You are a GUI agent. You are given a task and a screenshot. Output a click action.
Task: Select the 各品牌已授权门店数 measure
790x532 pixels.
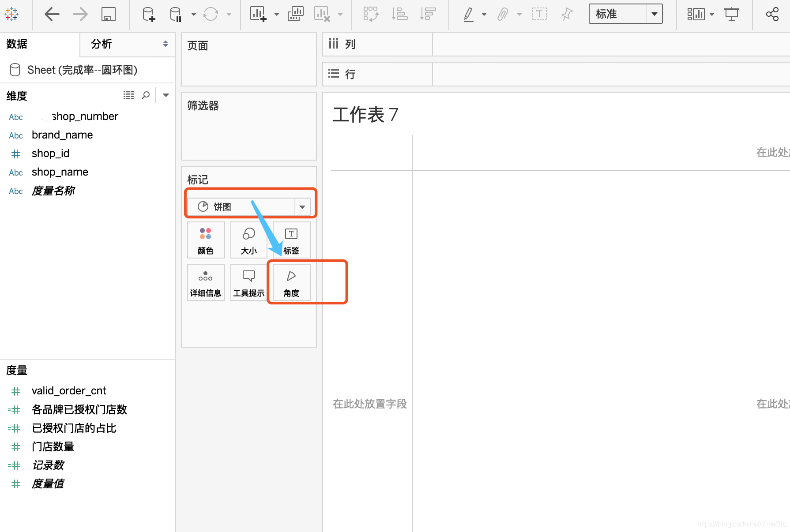[79, 409]
